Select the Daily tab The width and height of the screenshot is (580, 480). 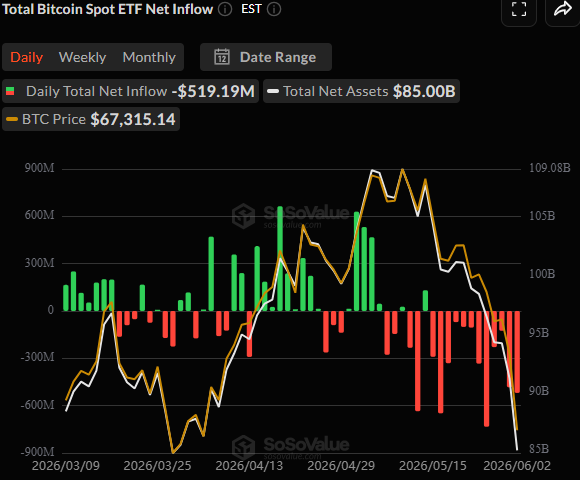coord(27,57)
